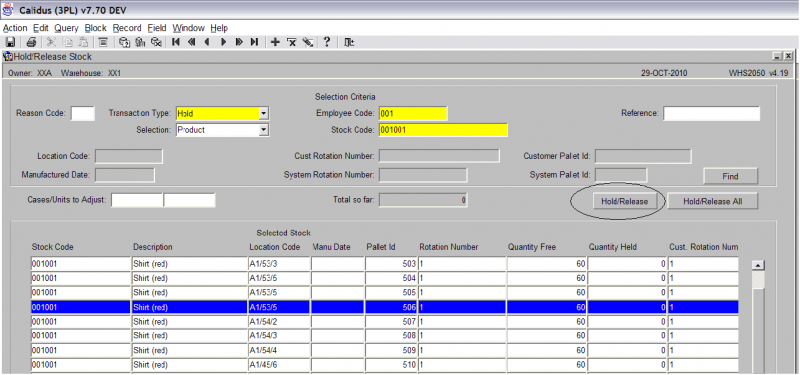Open the Query menu
Viewport: 800px width, 375px height.
(66, 28)
